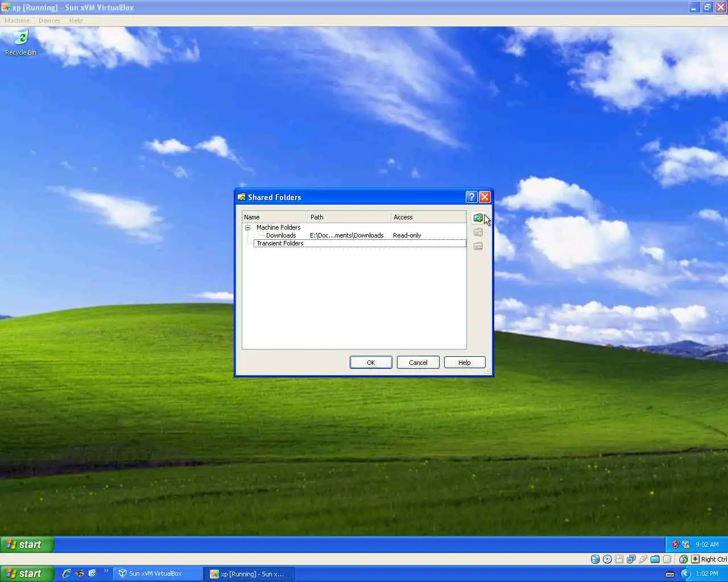Viewport: 728px width, 582px height.
Task: Click the Quick Launch icon left of the chevron
Action: coord(92,573)
